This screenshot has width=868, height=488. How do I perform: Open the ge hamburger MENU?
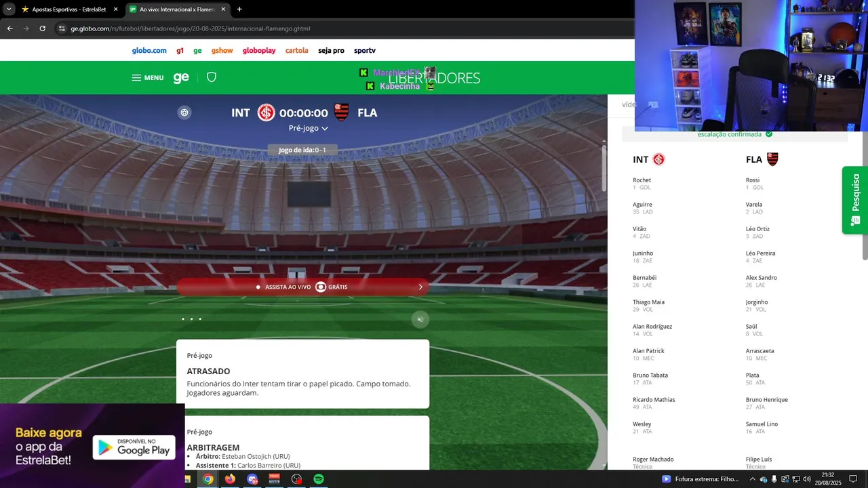(x=148, y=78)
